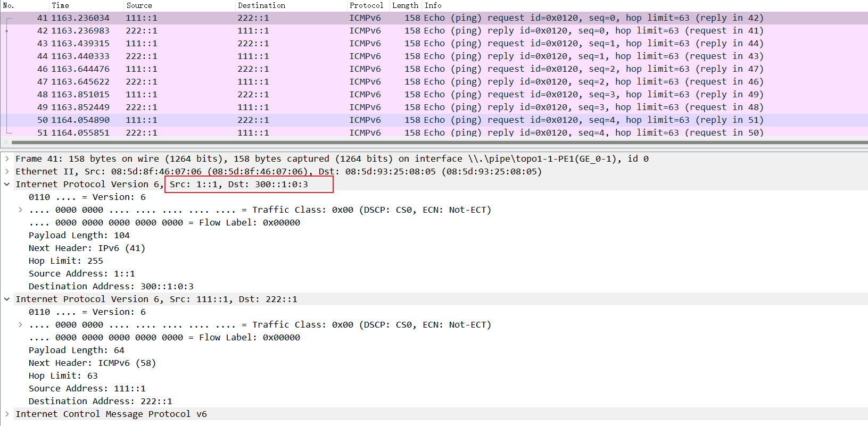
Task: Select the Payload Length: 64 field
Action: [x=77, y=350]
